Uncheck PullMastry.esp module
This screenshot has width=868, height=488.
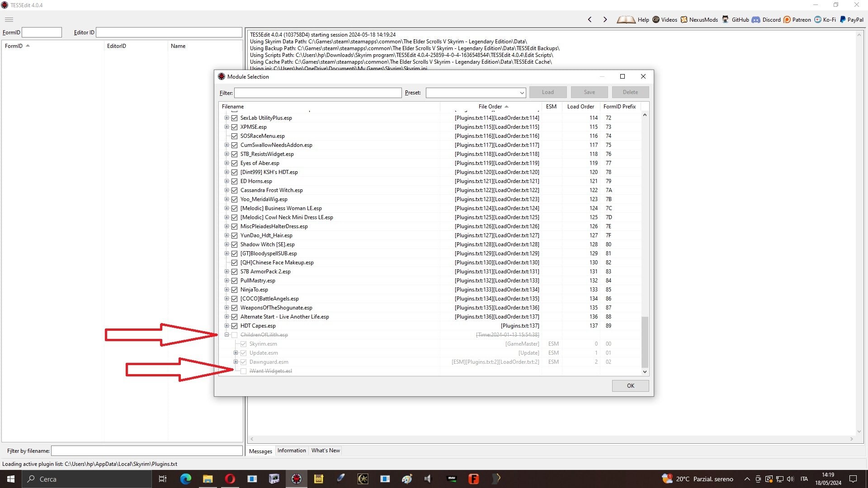235,281
